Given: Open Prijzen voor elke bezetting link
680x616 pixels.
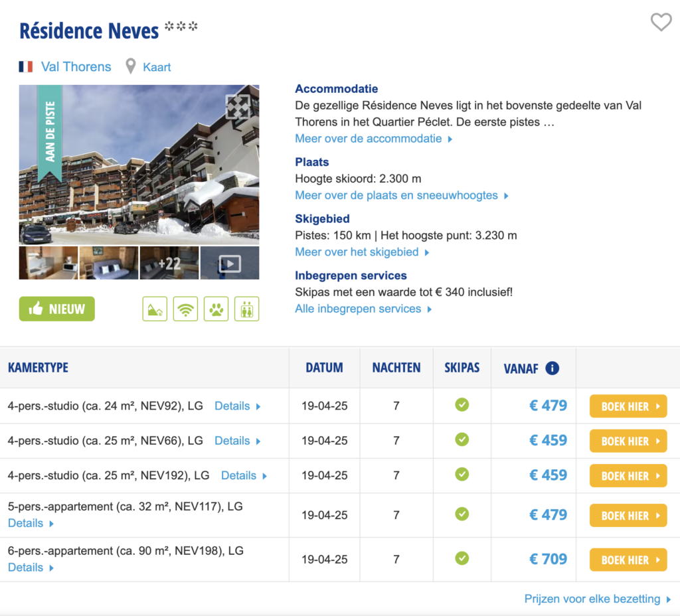Looking at the screenshot, I should pyautogui.click(x=597, y=599).
